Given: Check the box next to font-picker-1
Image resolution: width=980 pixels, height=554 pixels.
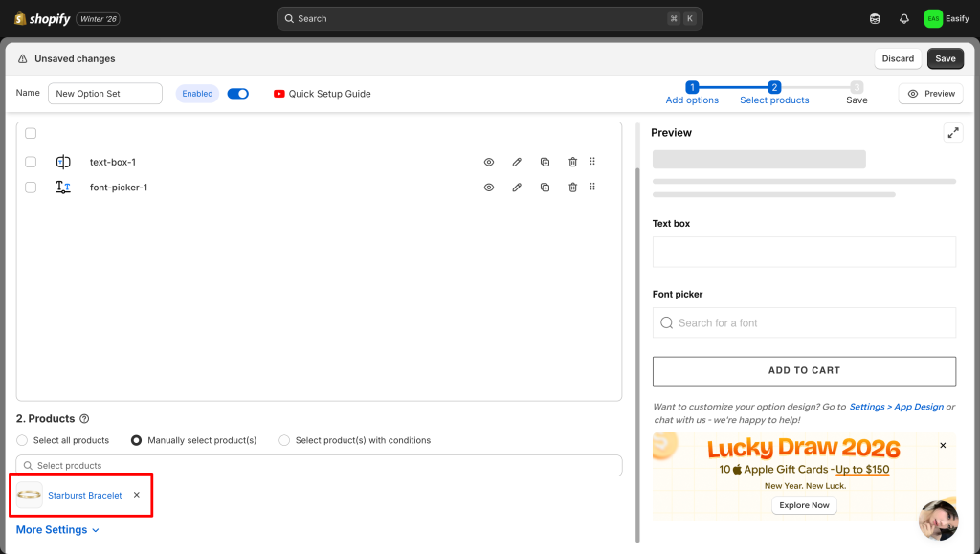Looking at the screenshot, I should tap(31, 188).
